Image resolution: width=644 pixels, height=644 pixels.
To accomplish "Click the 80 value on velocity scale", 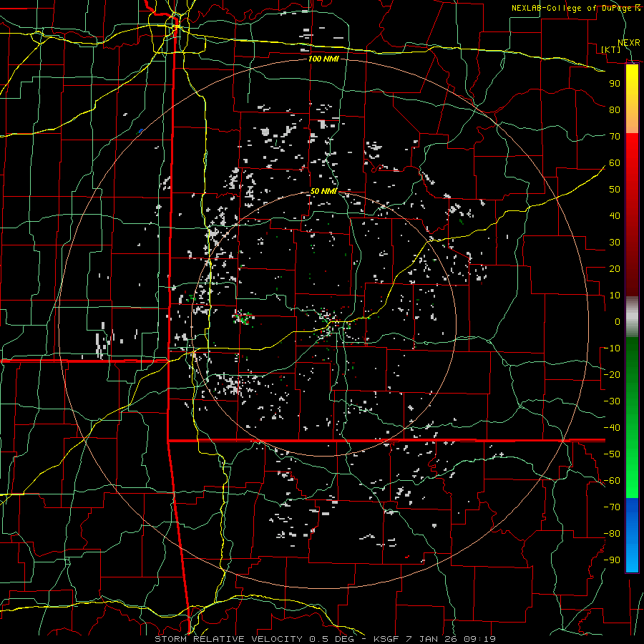I will pyautogui.click(x=615, y=110).
